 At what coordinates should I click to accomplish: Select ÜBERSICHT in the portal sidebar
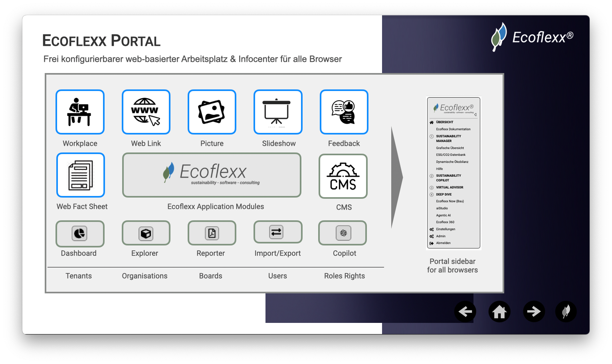(445, 122)
